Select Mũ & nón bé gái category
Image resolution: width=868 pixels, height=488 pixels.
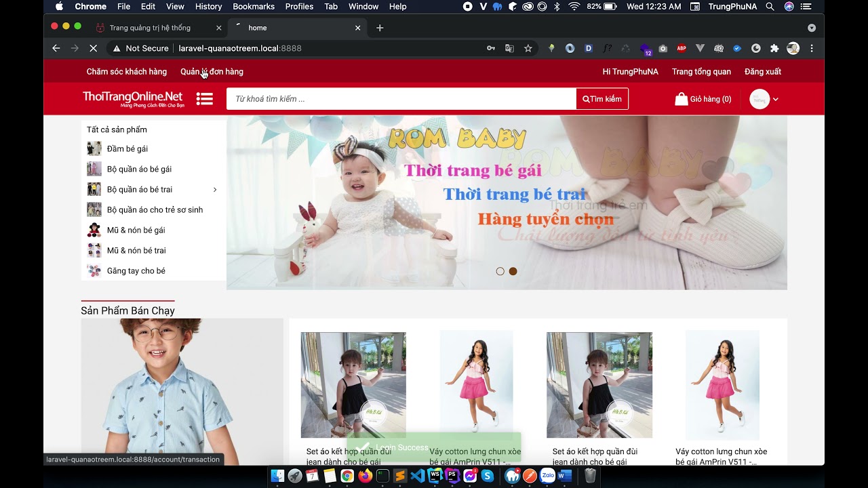click(136, 230)
